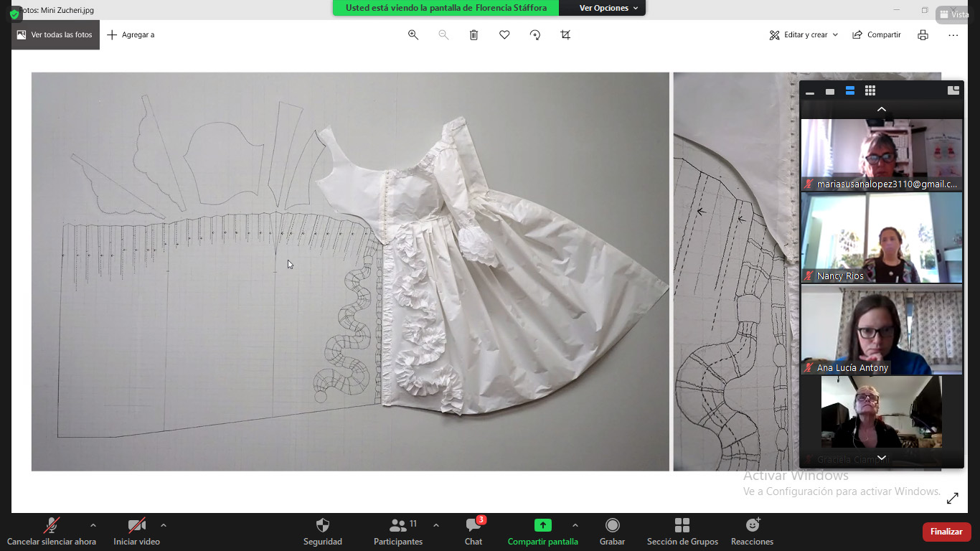Click the zoom in magnifier icon
The image size is (980, 551).
(x=413, y=34)
